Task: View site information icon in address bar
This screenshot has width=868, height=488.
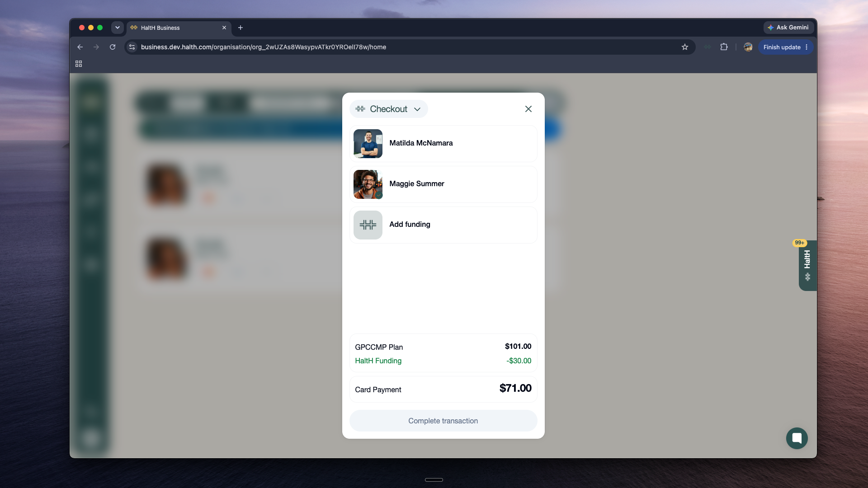Action: (132, 47)
